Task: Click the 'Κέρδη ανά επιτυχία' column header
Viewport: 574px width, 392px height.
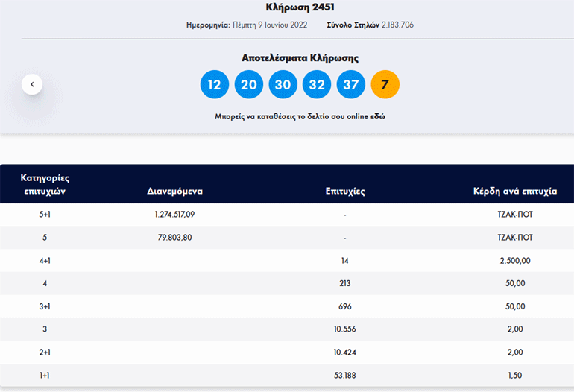Action: coord(514,192)
